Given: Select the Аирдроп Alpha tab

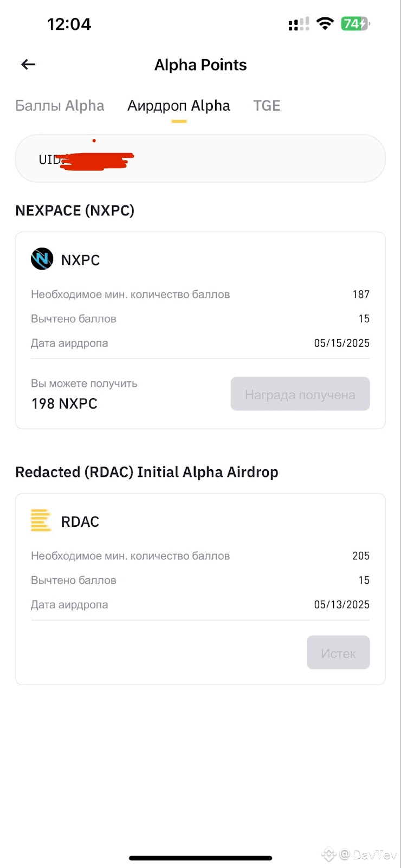Looking at the screenshot, I should point(179,105).
